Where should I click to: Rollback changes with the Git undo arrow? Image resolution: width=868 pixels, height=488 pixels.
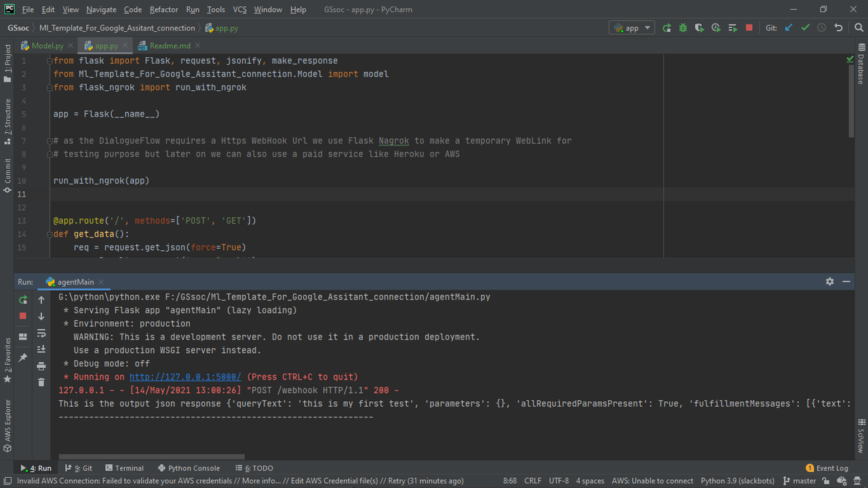tap(839, 28)
